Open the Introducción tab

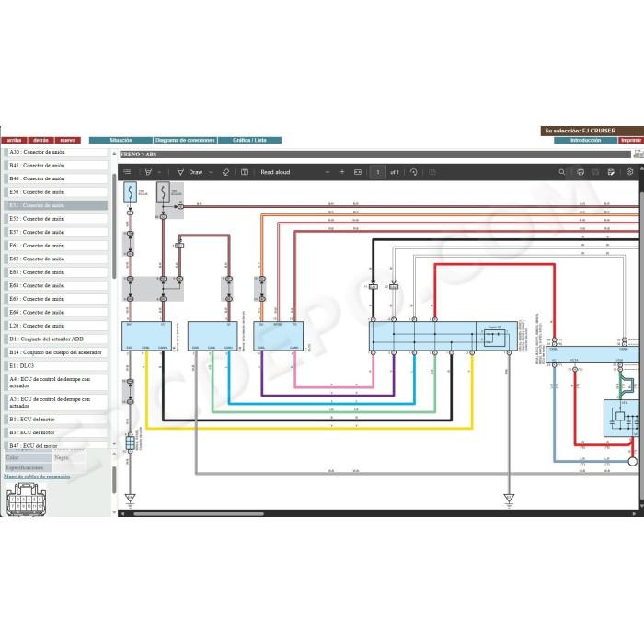click(586, 140)
